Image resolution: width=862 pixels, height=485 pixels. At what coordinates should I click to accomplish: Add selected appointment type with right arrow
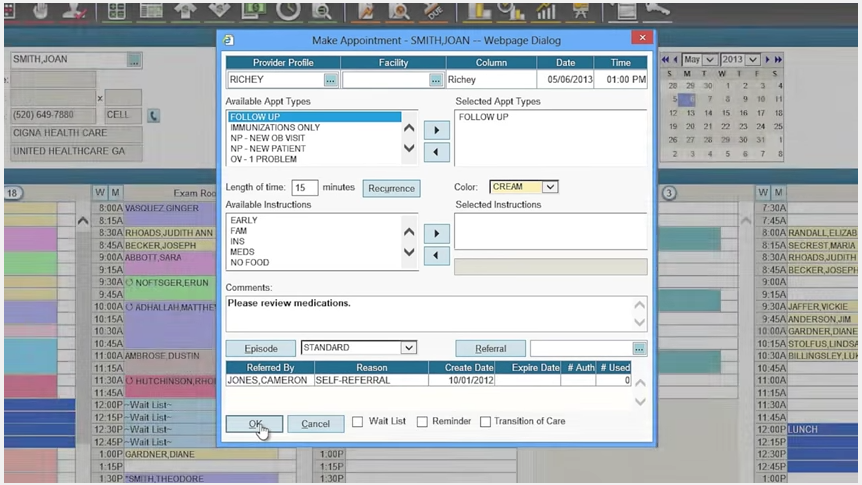(436, 130)
